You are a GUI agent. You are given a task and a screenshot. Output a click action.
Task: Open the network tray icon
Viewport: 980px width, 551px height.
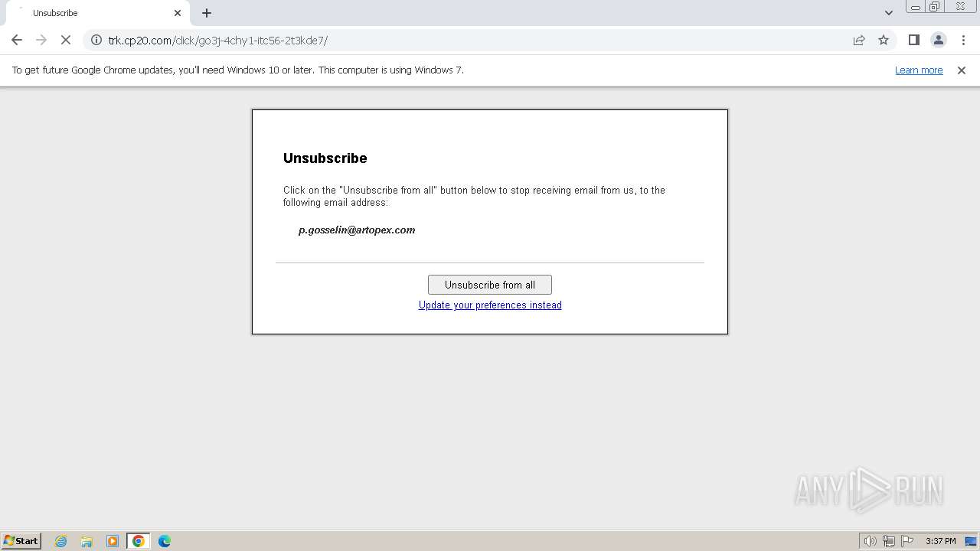(889, 541)
